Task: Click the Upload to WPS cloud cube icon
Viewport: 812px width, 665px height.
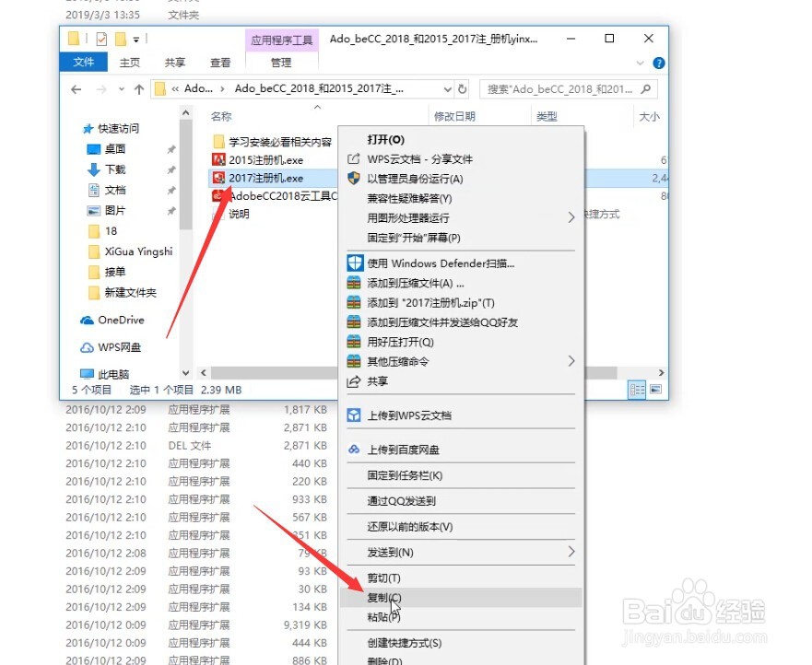Action: 354,415
